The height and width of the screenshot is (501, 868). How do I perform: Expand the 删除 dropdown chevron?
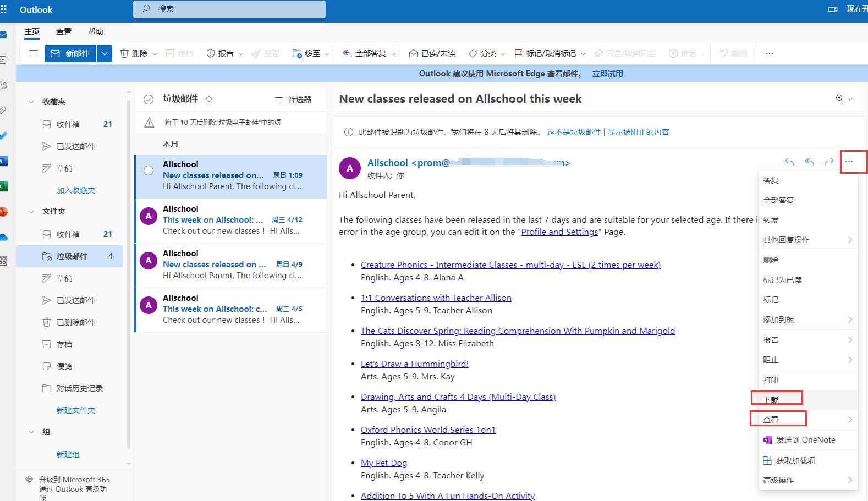[155, 54]
